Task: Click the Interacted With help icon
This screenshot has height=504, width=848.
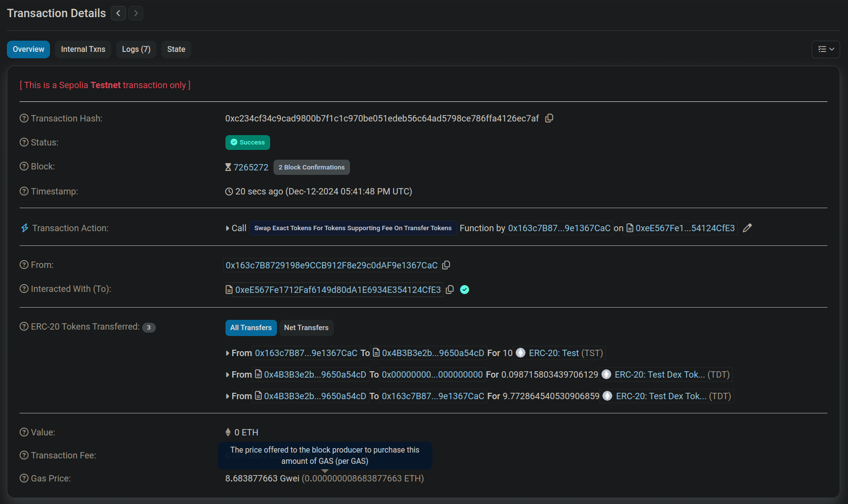Action: 24,288
